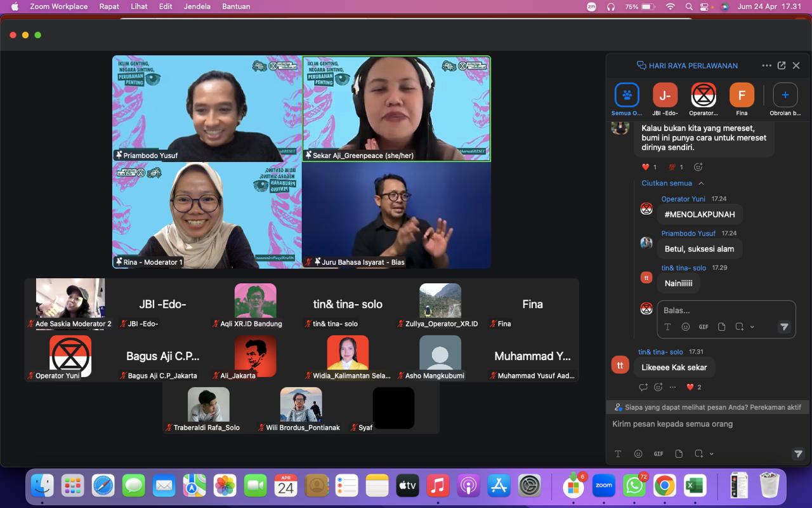
Task: Collapse all replies with 'Ciutkan semua'
Action: pos(672,184)
